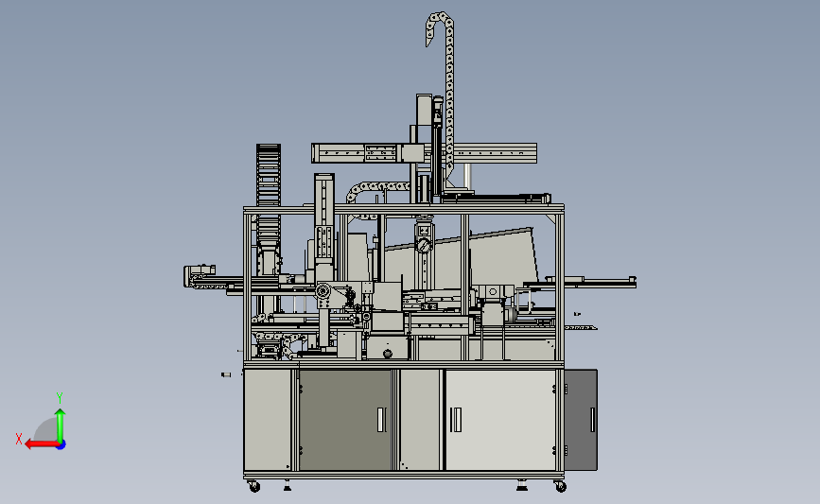
Task: Click handle on large light door
Action: [x=456, y=420]
